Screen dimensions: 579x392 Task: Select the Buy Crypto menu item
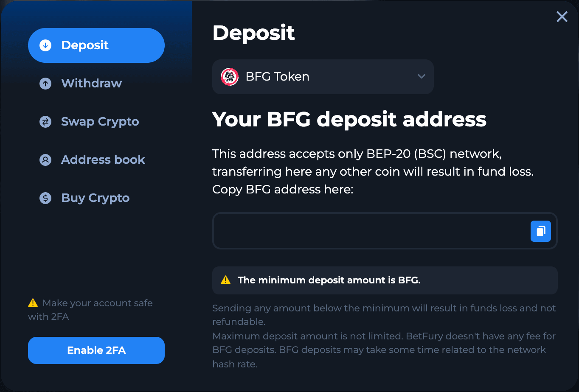(x=95, y=198)
